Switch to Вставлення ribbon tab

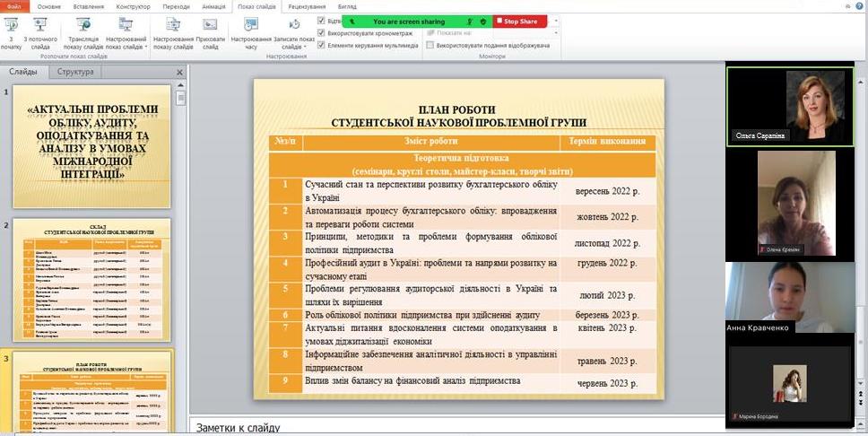coord(88,6)
